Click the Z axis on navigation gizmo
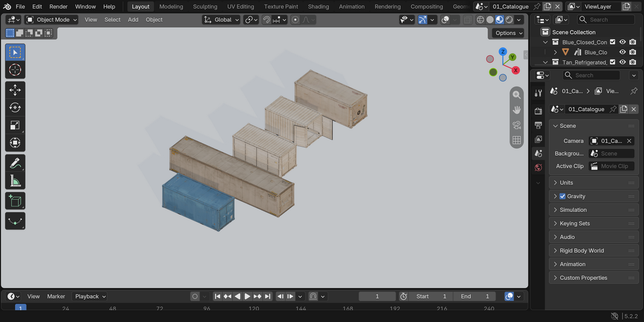Viewport: 644px width, 322px height. [x=503, y=52]
